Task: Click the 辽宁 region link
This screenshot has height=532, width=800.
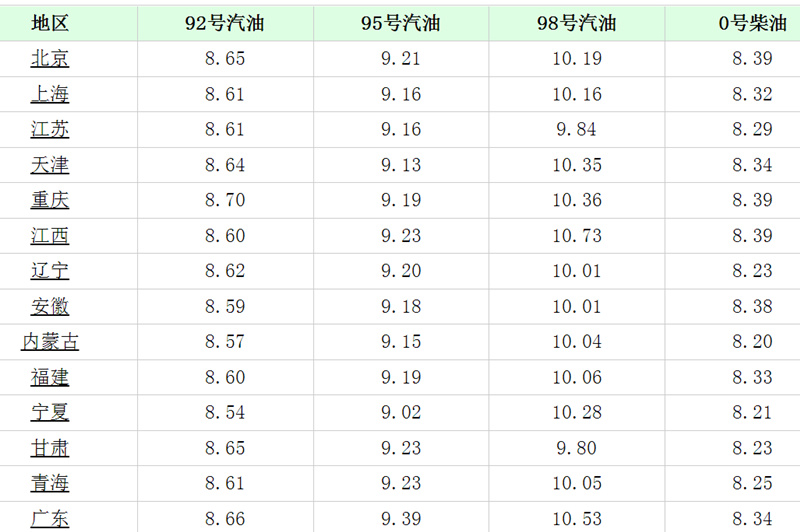Action: click(x=49, y=271)
